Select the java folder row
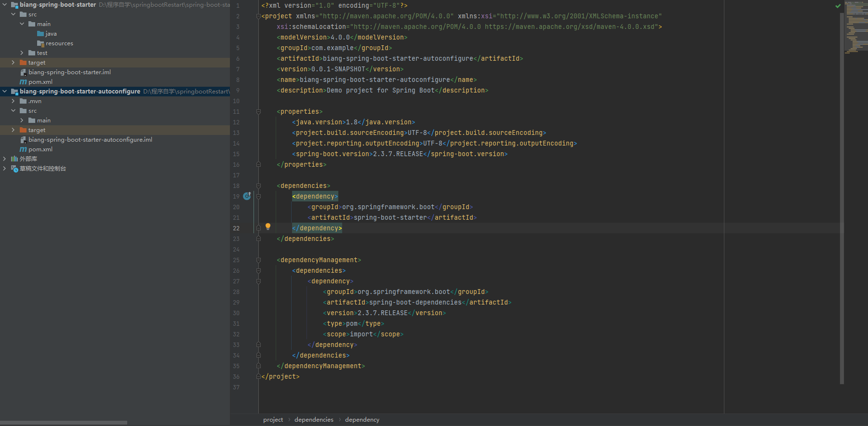Viewport: 868px width, 426px height. [x=115, y=34]
